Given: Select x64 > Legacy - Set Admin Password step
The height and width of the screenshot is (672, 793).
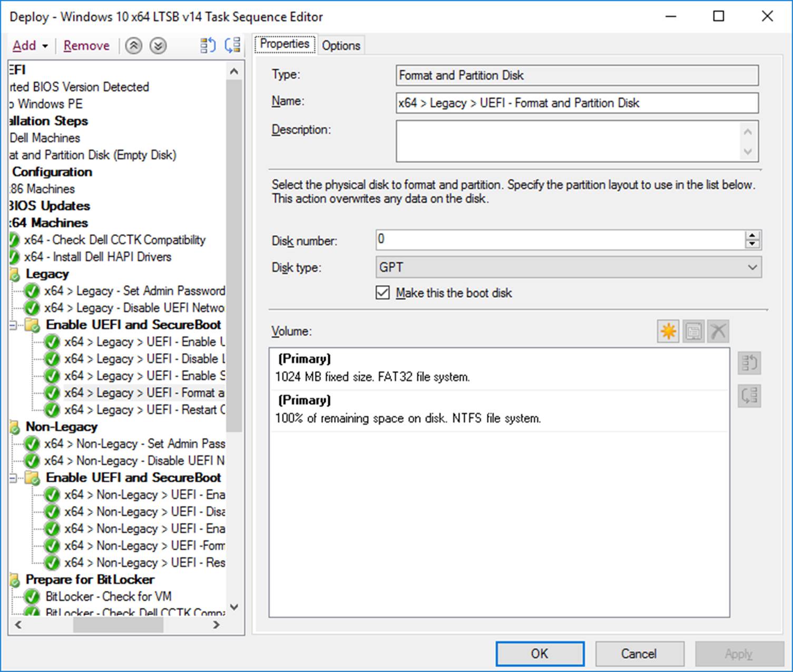Looking at the screenshot, I should click(134, 291).
